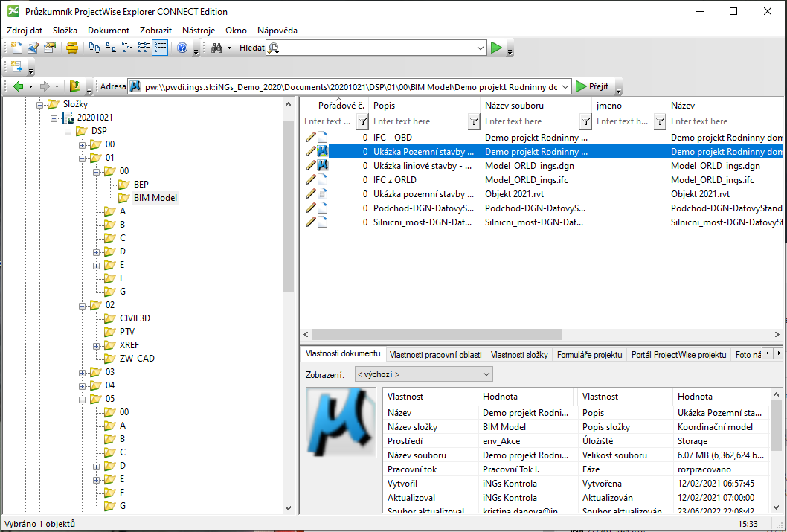Open the search binoculars tool
Viewport: 787px width, 532px height.
coord(217,47)
